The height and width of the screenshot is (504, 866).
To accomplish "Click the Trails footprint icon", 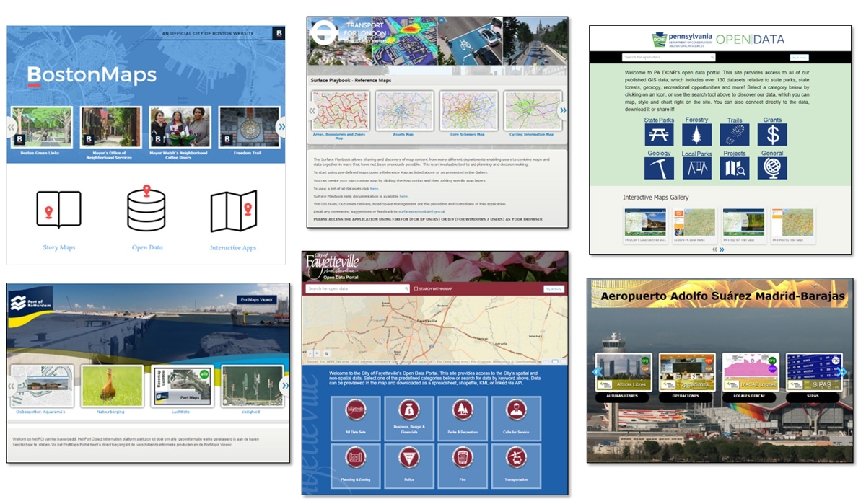I will pos(735,135).
